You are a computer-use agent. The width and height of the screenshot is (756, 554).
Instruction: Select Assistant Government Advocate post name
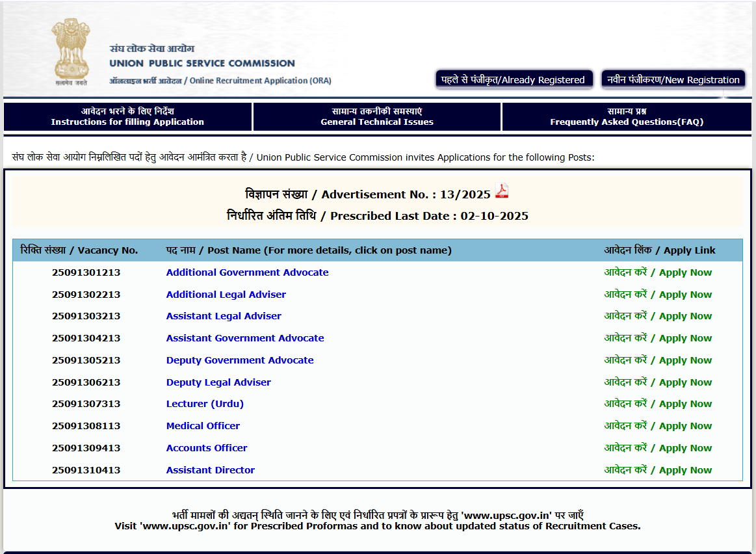[x=245, y=338]
